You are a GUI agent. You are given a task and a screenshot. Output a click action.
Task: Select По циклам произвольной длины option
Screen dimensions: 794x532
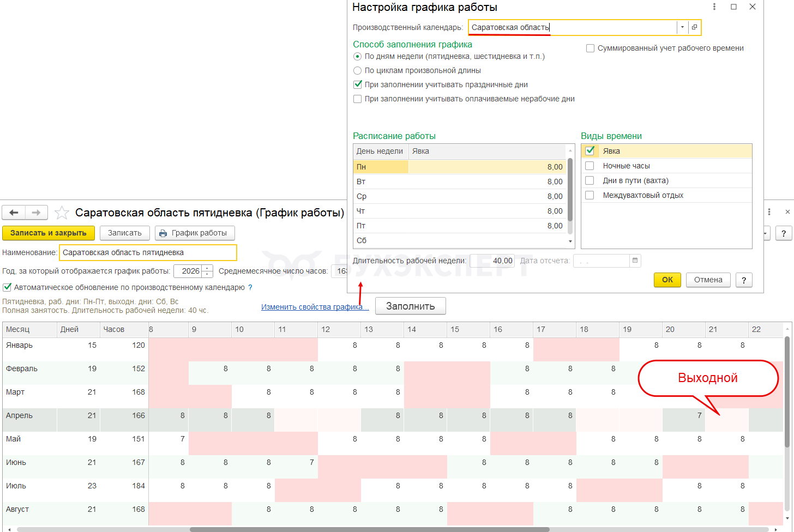point(358,70)
